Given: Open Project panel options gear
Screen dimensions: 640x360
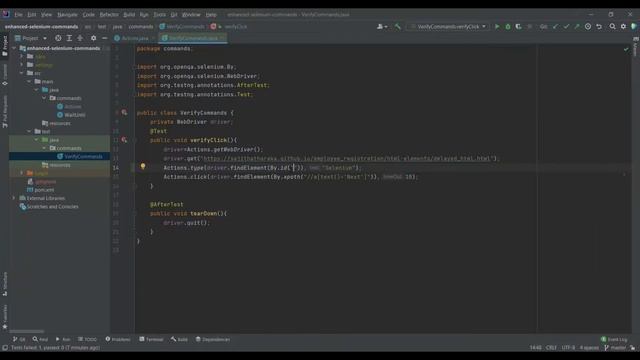Looking at the screenshot, I should point(93,38).
